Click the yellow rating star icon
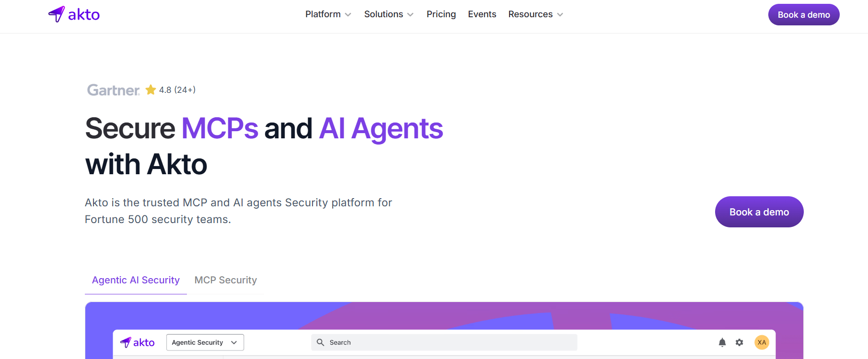 [x=150, y=90]
